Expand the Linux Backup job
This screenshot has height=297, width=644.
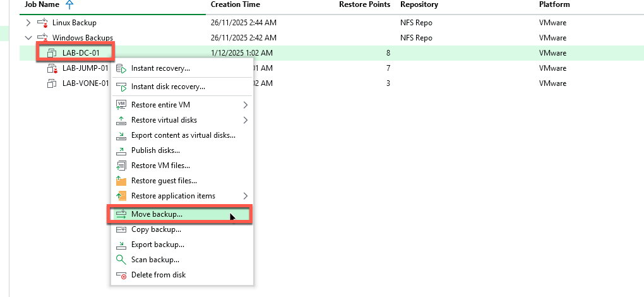pyautogui.click(x=28, y=23)
